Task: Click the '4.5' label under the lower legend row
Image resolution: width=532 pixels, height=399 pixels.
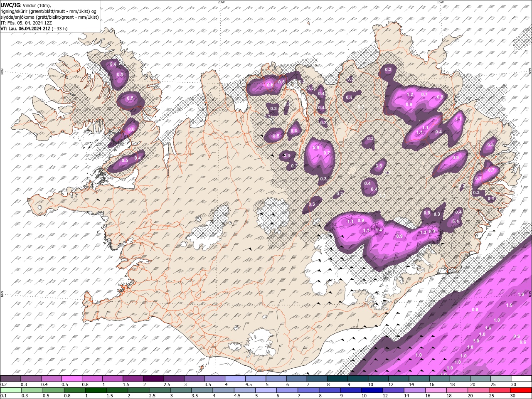Action: (x=237, y=396)
